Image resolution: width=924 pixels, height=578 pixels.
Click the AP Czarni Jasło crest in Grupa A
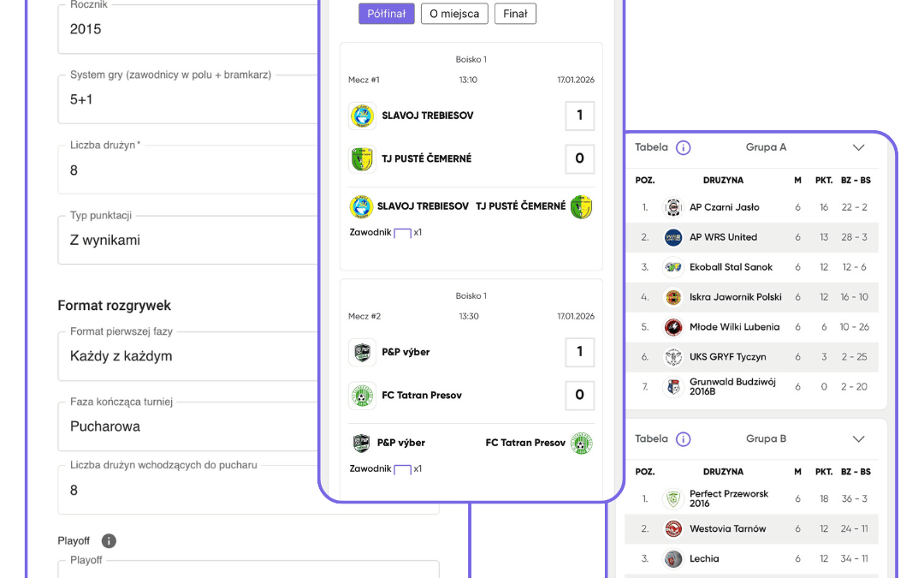[x=672, y=207]
